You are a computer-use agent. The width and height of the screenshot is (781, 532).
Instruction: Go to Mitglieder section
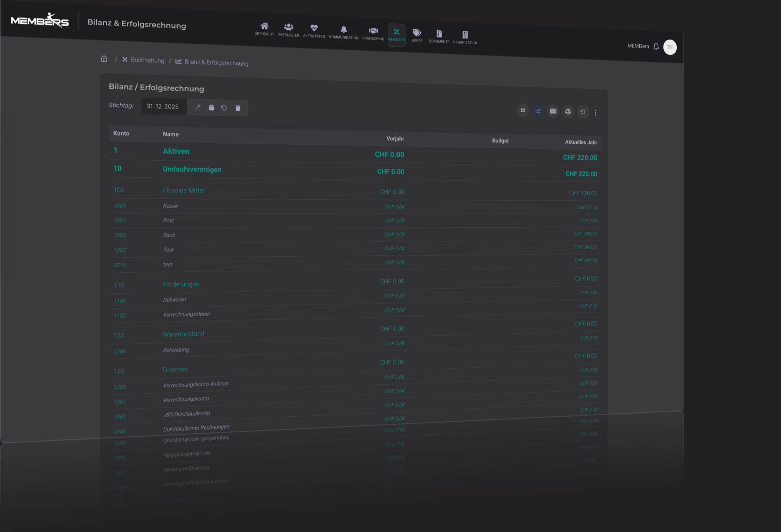click(x=289, y=30)
